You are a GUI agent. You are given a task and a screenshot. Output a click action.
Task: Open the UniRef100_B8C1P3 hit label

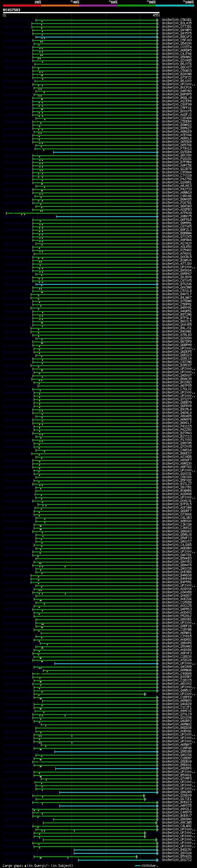point(176,37)
